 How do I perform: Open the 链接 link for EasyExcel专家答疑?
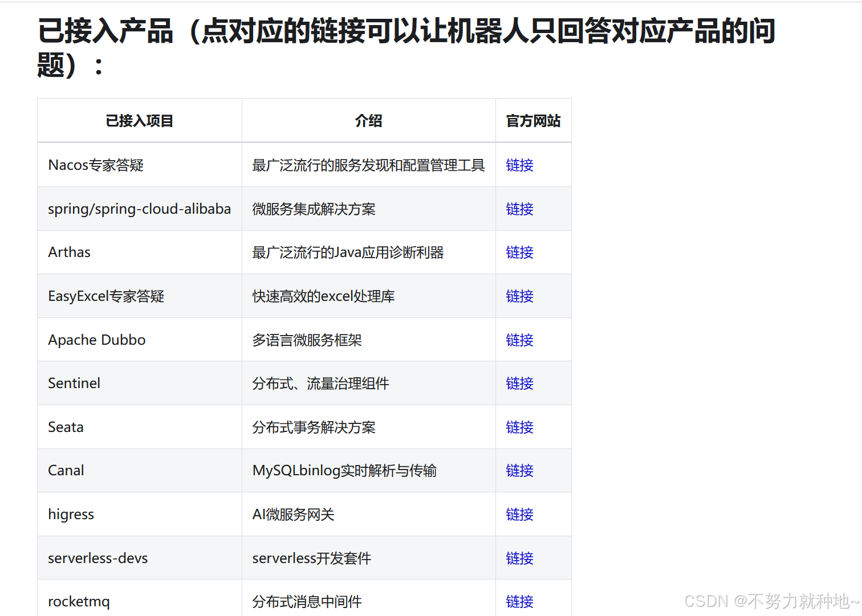pos(519,296)
